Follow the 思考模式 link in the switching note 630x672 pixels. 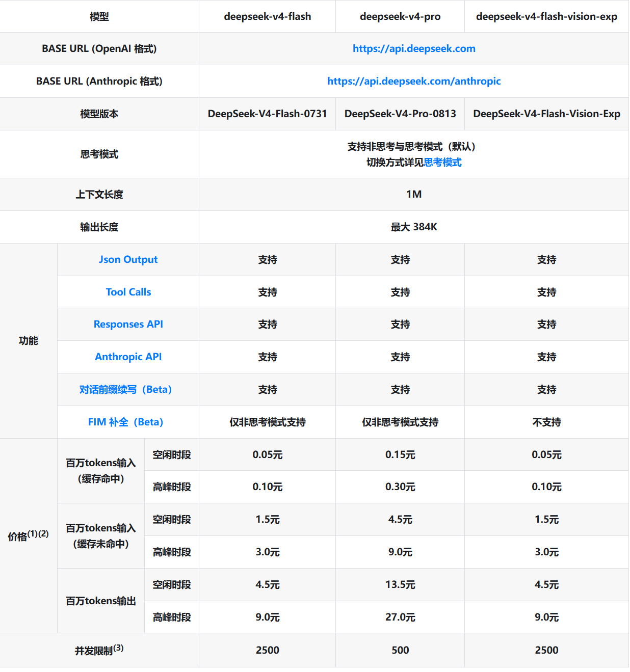[442, 163]
